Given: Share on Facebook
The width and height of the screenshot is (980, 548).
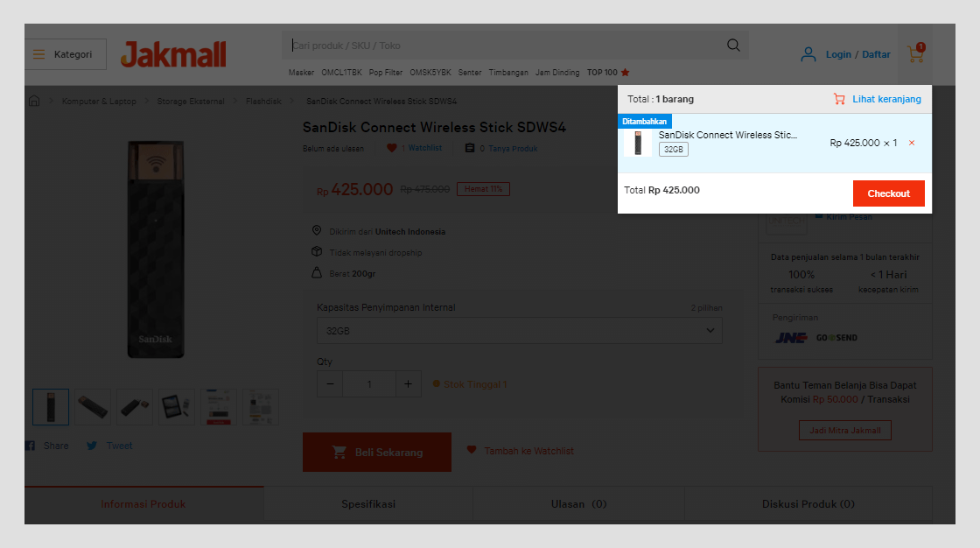Looking at the screenshot, I should [x=47, y=446].
